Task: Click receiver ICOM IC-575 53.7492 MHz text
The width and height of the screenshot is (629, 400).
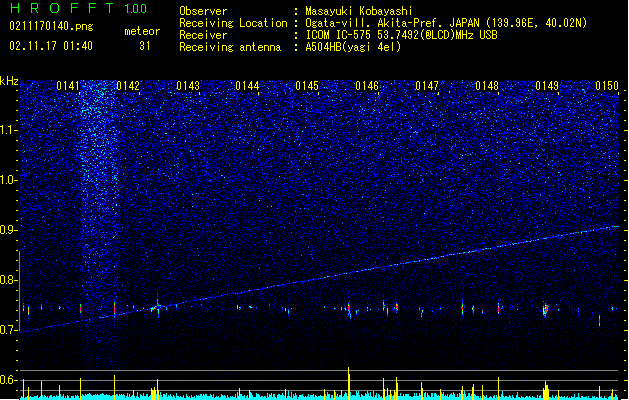Action: point(401,35)
